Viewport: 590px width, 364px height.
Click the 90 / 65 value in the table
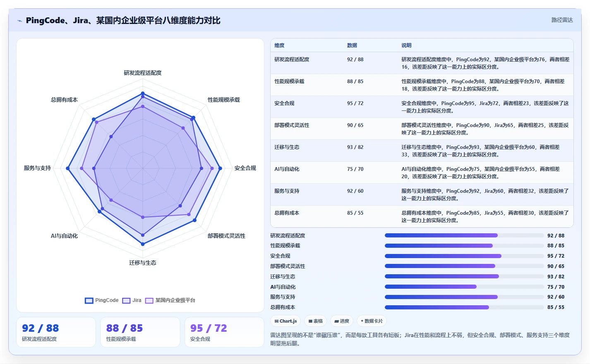(x=355, y=125)
